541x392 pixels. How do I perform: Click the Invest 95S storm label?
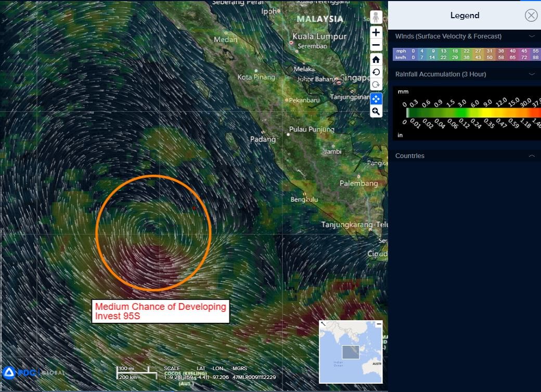pyautogui.click(x=160, y=311)
